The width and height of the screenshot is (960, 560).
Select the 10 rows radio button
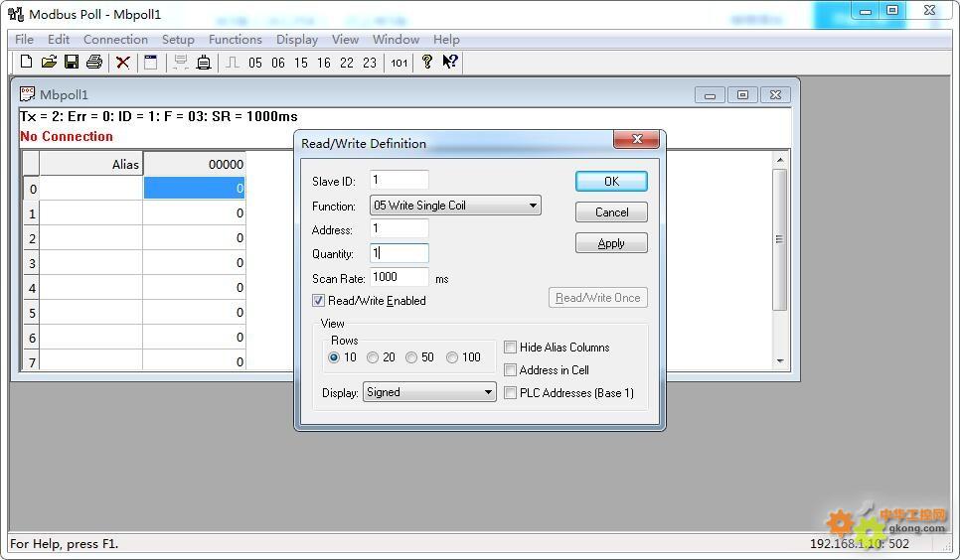(x=334, y=357)
